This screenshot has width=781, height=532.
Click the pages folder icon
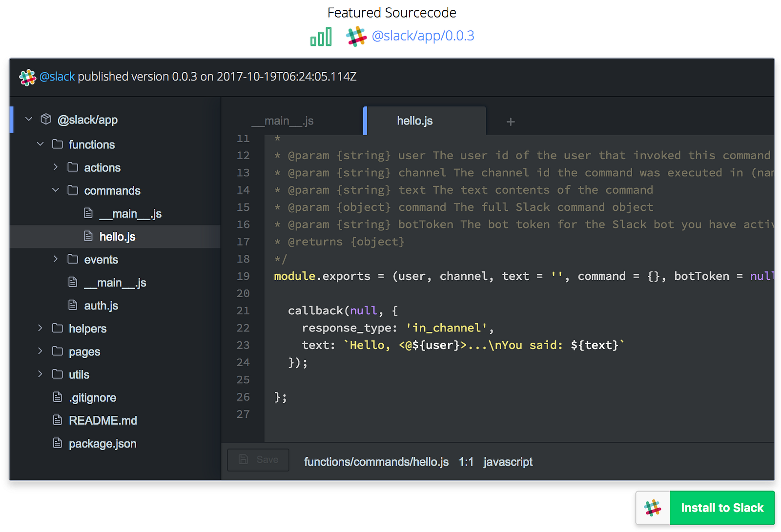58,351
